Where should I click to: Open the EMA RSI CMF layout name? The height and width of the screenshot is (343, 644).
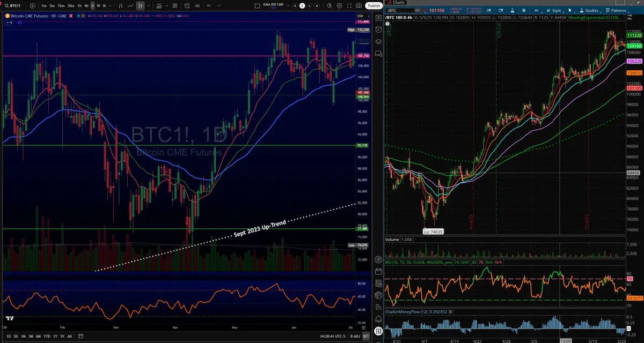(273, 5)
